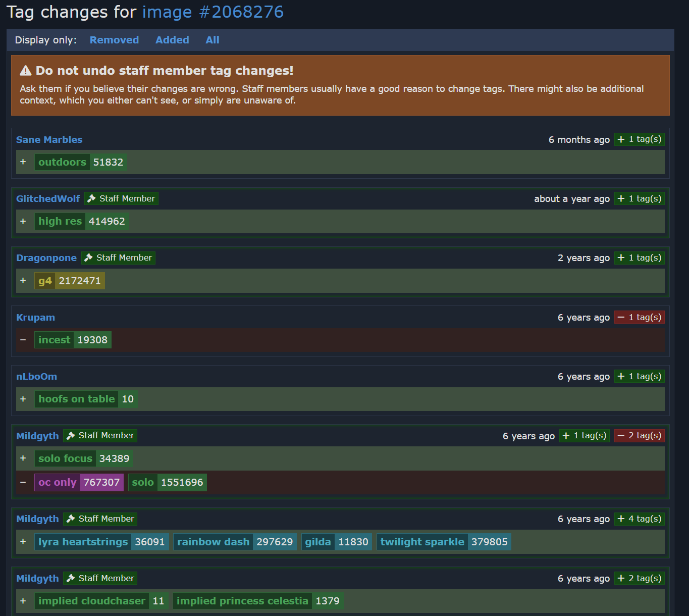Click plus icon in hoofs on table row
689x616 pixels.
pyautogui.click(x=23, y=399)
